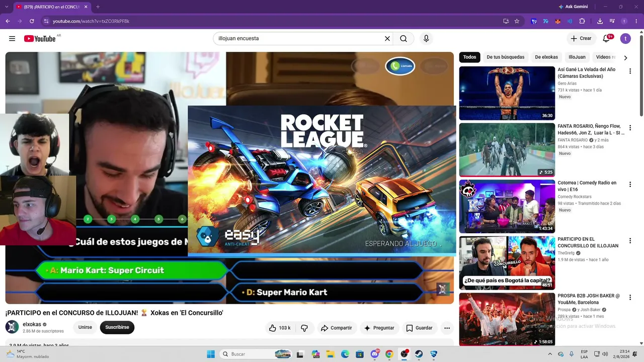This screenshot has height=362, width=644.
Task: Open File Explorer from the taskbar
Action: click(x=330, y=354)
